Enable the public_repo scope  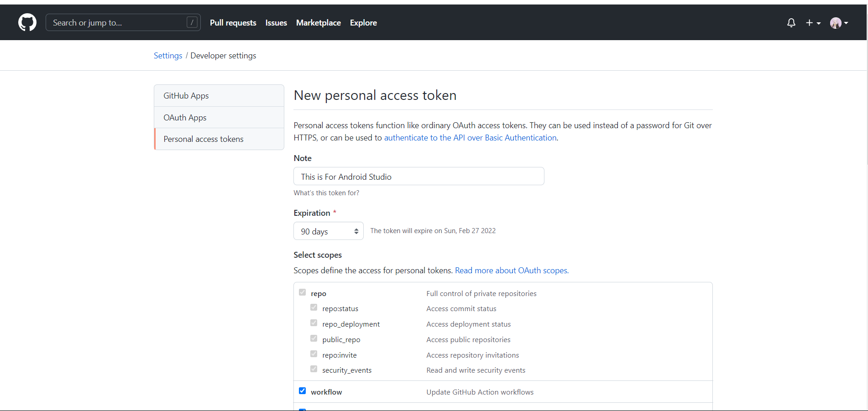[314, 338]
